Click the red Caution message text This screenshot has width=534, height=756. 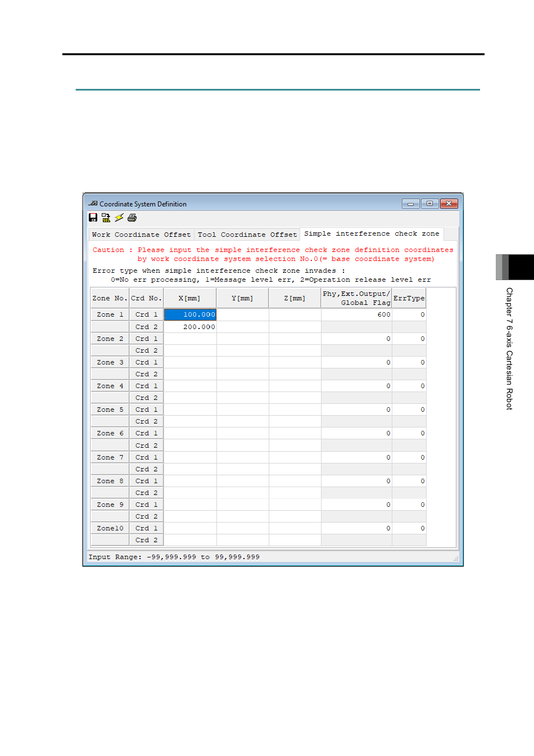273,254
